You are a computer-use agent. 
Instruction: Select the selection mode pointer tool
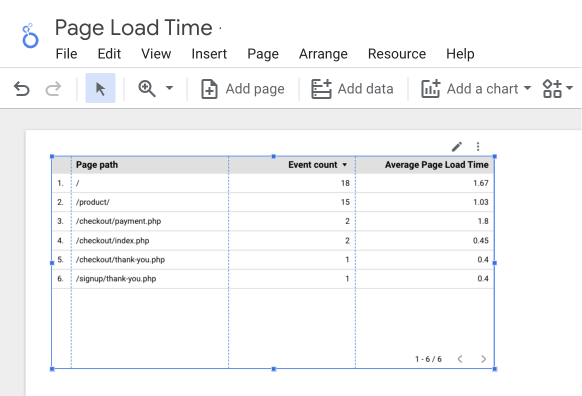pyautogui.click(x=100, y=88)
